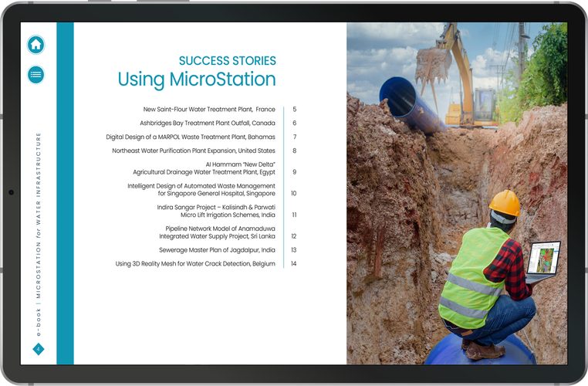
Task: Open Indira Sangar Project India story
Action: coord(216,211)
